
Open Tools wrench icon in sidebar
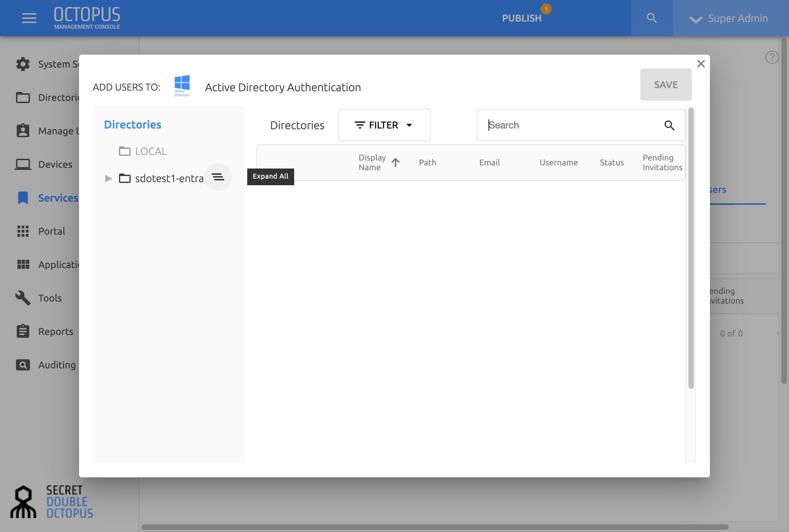[x=23, y=298]
